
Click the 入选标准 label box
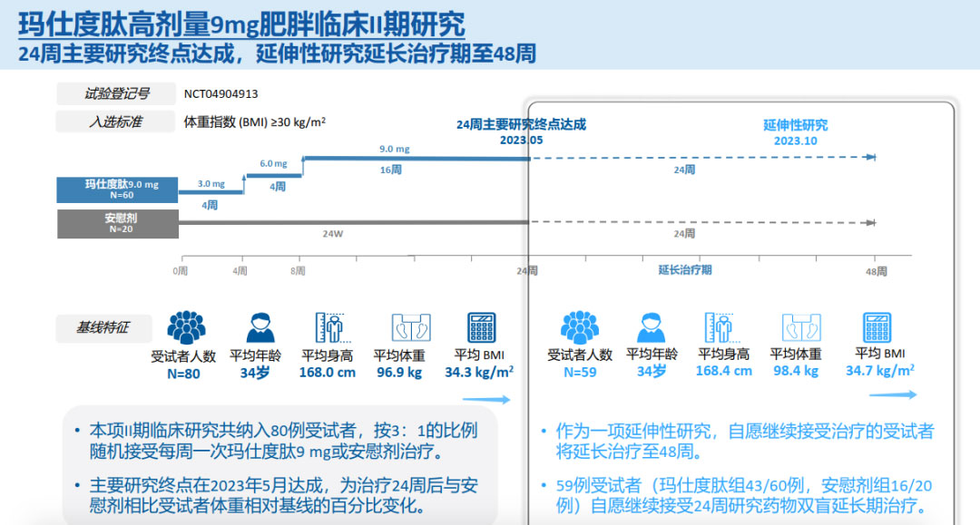point(115,122)
